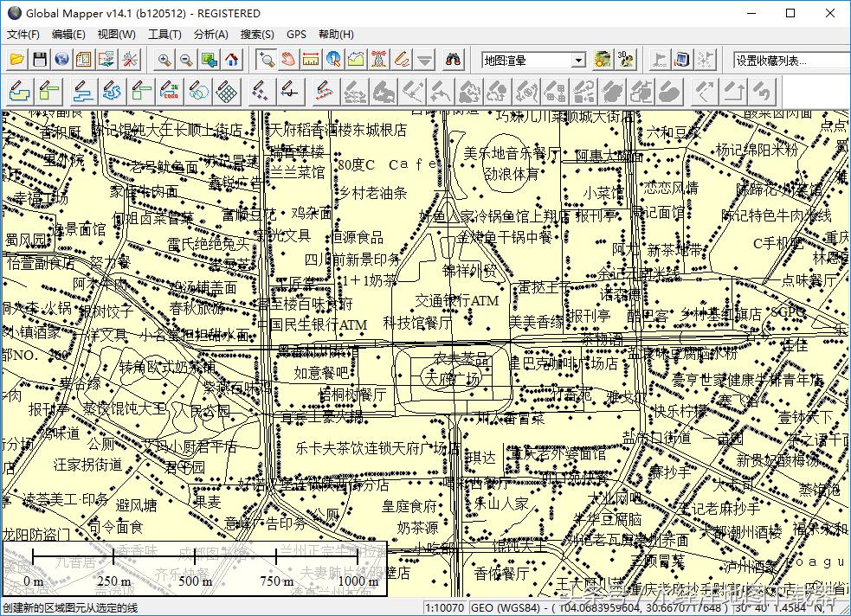Select the digitizer pencil tool
The width and height of the screenshot is (851, 616).
point(402,60)
